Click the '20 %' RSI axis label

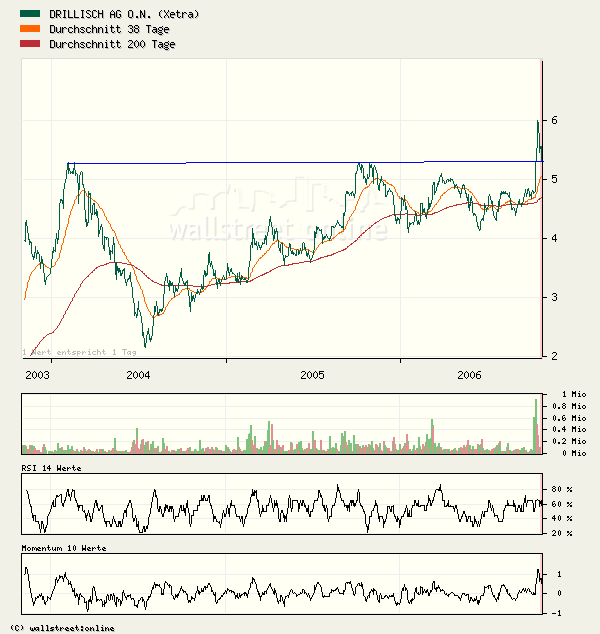click(562, 533)
